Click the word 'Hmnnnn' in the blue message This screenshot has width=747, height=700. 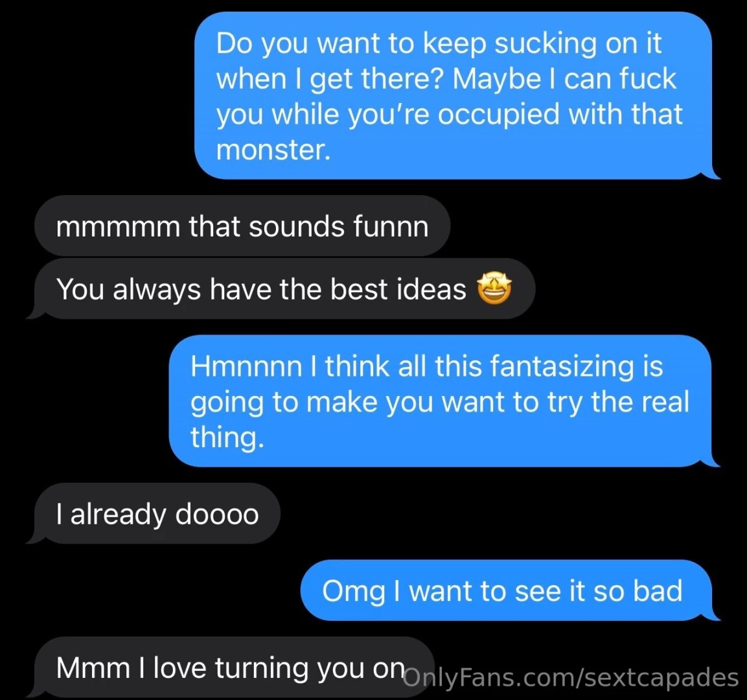point(246,366)
